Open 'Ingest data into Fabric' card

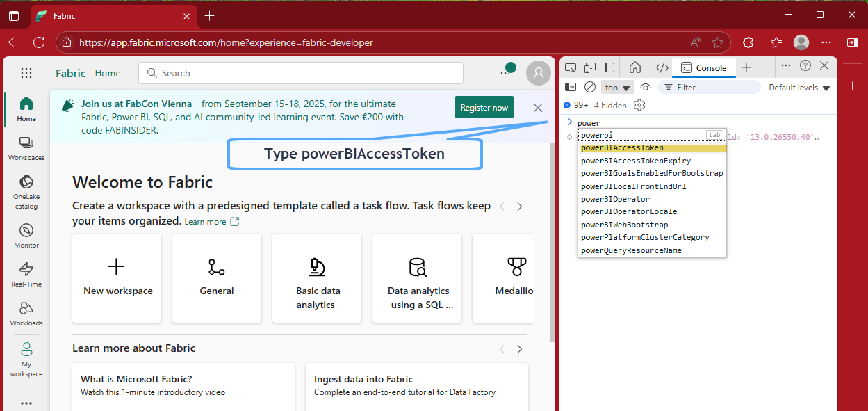coord(417,387)
